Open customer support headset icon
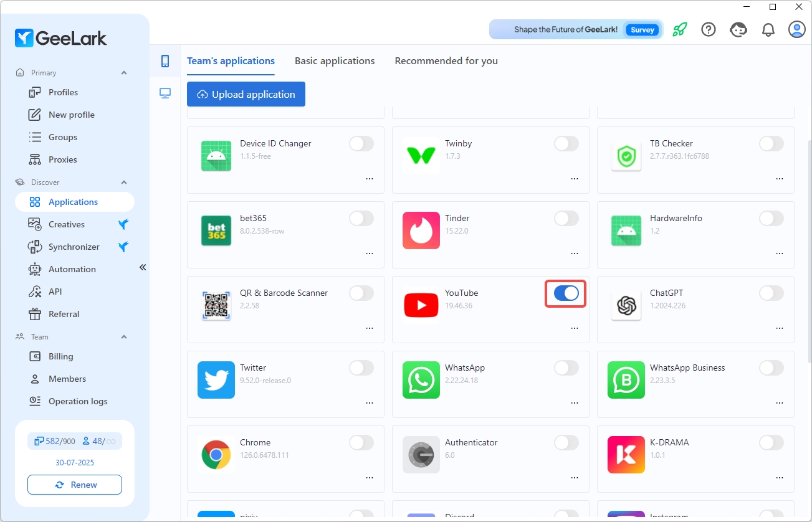The height and width of the screenshot is (522, 812). pyautogui.click(x=738, y=29)
